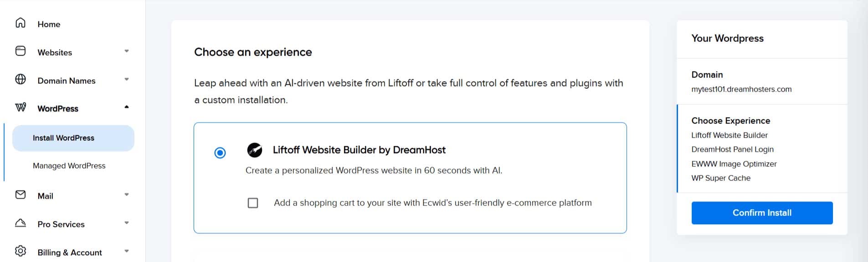The image size is (868, 262).
Task: Expand the Websites menu arrow
Action: pos(127,51)
